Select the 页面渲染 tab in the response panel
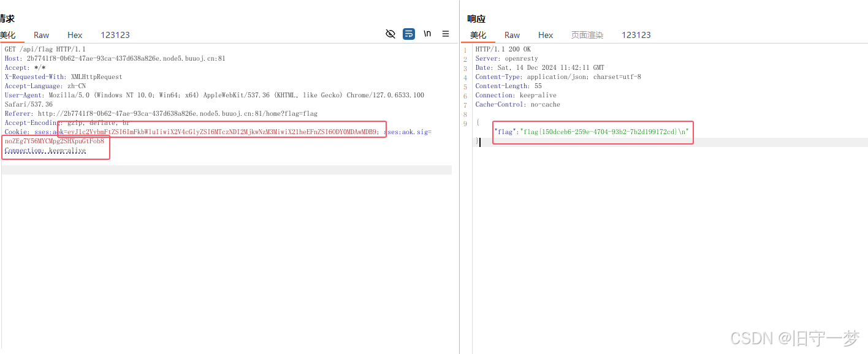Viewport: 868px width, 354px height. coord(587,35)
